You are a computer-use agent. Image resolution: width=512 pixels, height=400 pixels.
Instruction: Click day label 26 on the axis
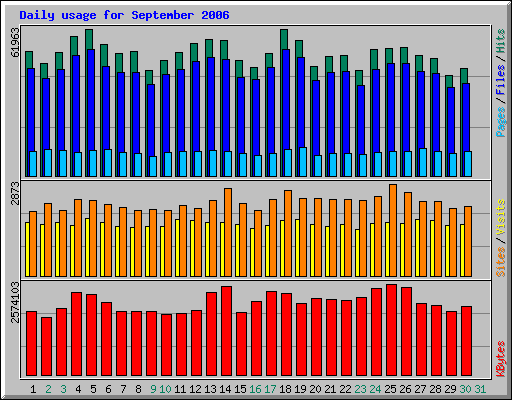[x=405, y=389]
